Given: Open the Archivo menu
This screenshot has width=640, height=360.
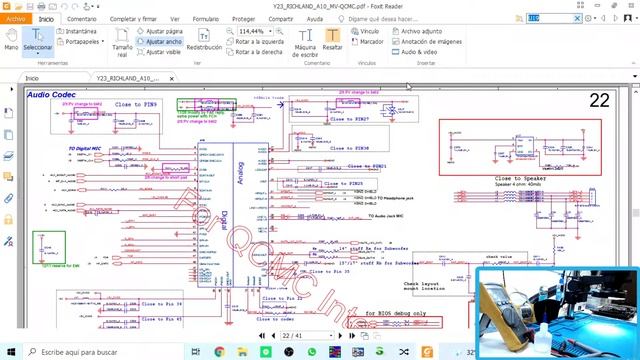Looking at the screenshot, I should pos(16,19).
